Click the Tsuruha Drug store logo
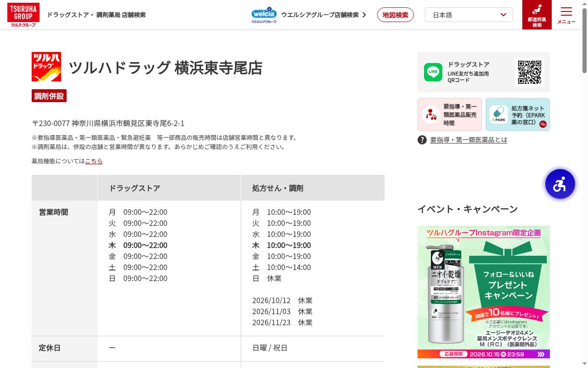Screen dimensions: 588x368 click(46, 67)
